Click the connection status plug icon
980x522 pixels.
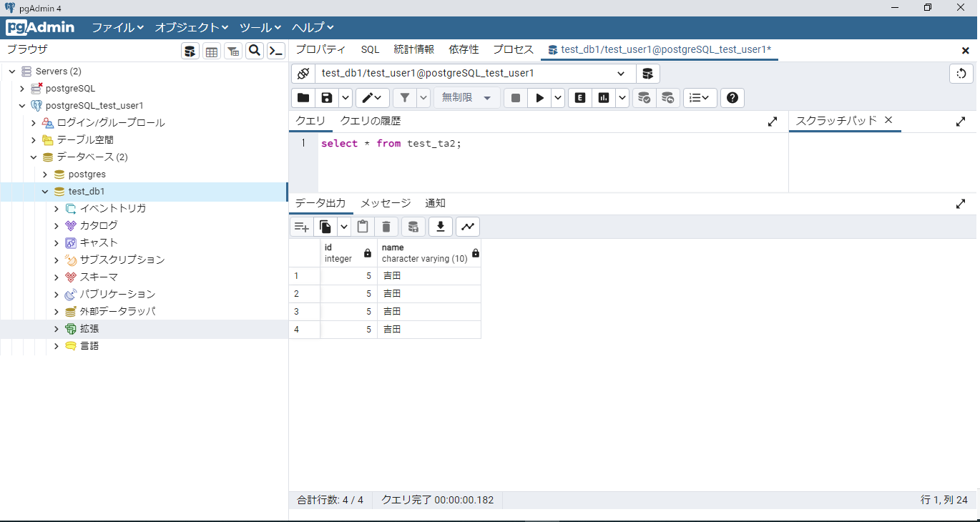(x=303, y=74)
